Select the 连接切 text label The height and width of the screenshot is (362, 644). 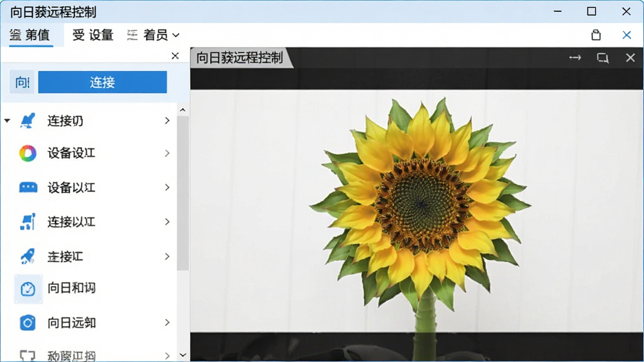pos(65,121)
